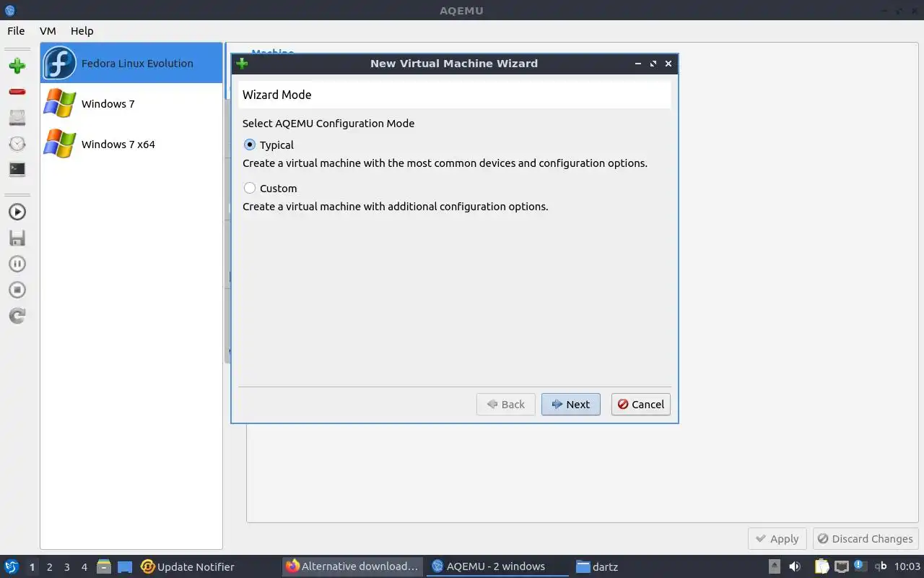Click the green plus Add VM toolbar icon
924x578 pixels.
(17, 66)
